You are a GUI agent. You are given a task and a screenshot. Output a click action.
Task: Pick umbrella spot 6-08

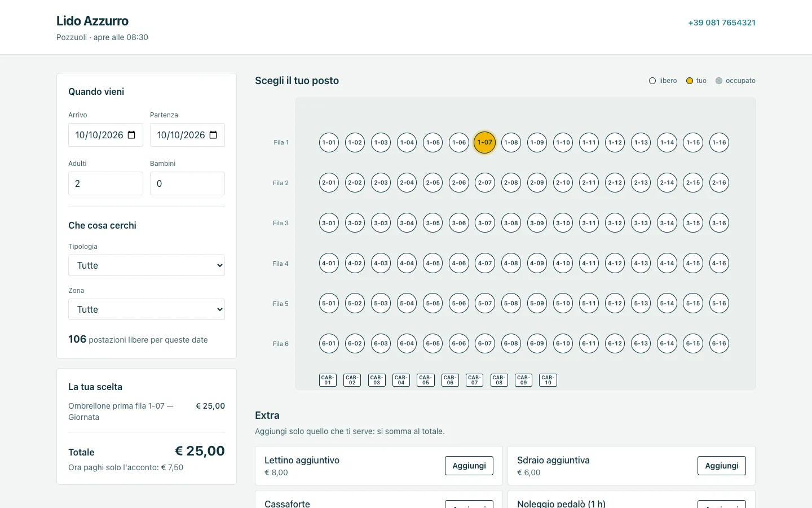[x=511, y=343]
